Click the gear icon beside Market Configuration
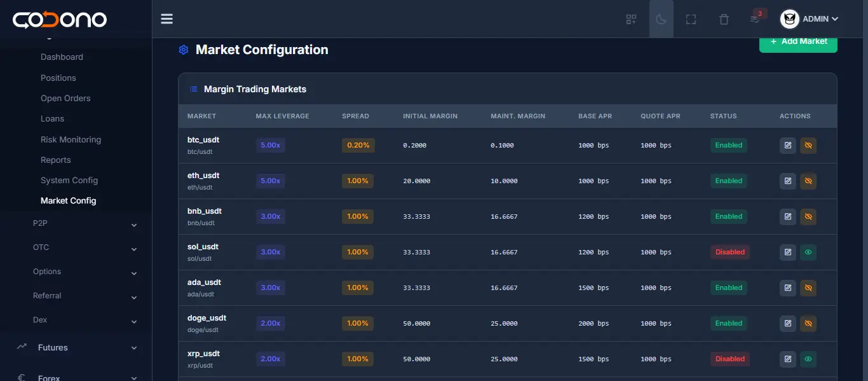 183,50
